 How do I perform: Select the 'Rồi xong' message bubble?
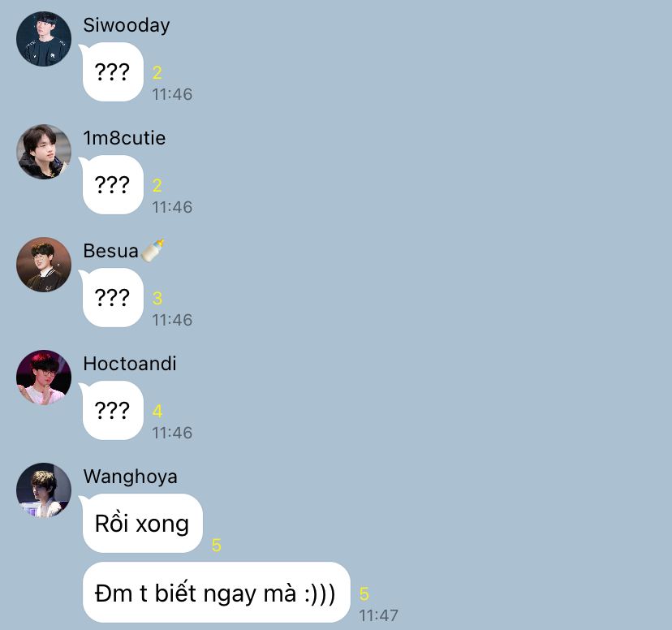click(142, 524)
